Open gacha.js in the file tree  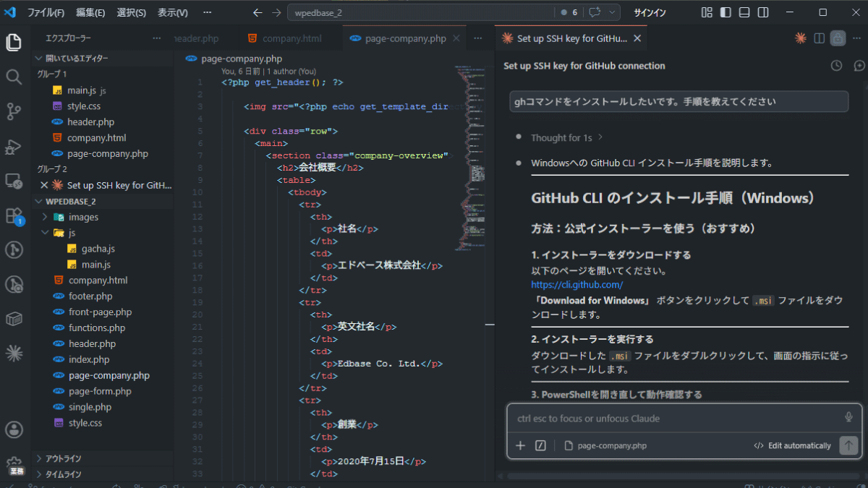click(98, 249)
